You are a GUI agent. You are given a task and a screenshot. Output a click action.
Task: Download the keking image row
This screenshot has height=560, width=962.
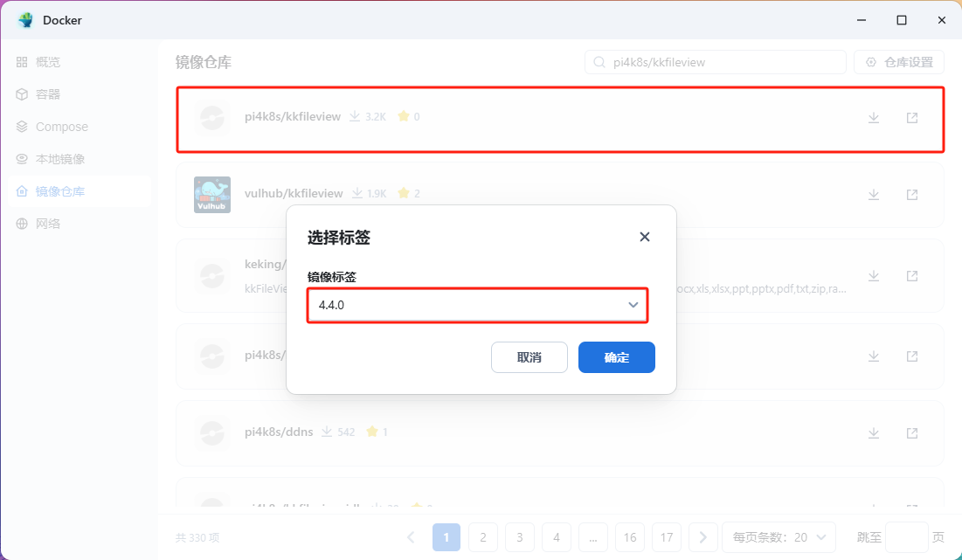[874, 276]
